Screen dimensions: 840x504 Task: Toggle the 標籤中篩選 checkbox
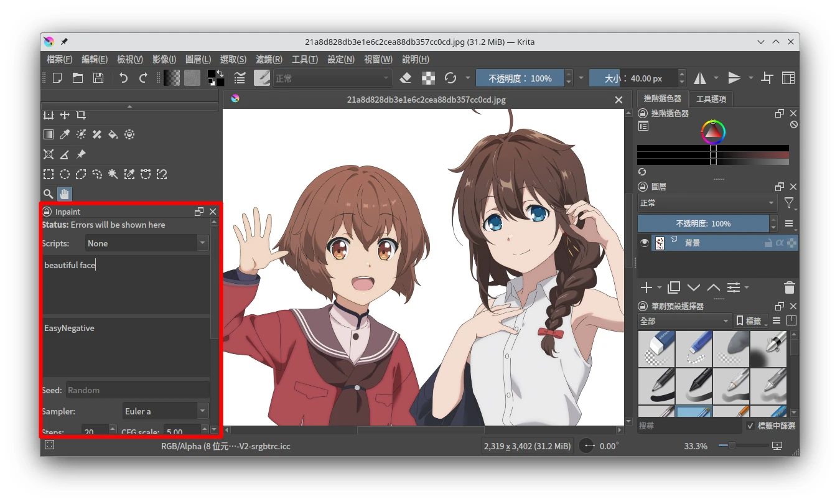(x=751, y=426)
